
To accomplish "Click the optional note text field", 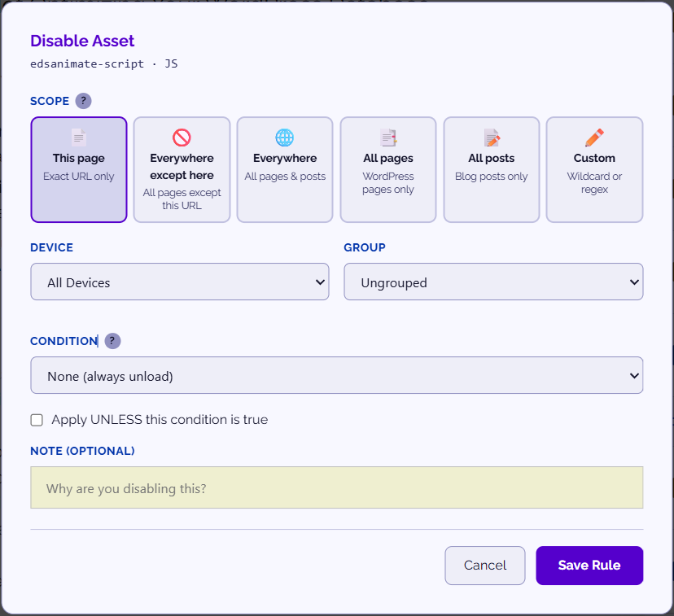I will [x=336, y=487].
